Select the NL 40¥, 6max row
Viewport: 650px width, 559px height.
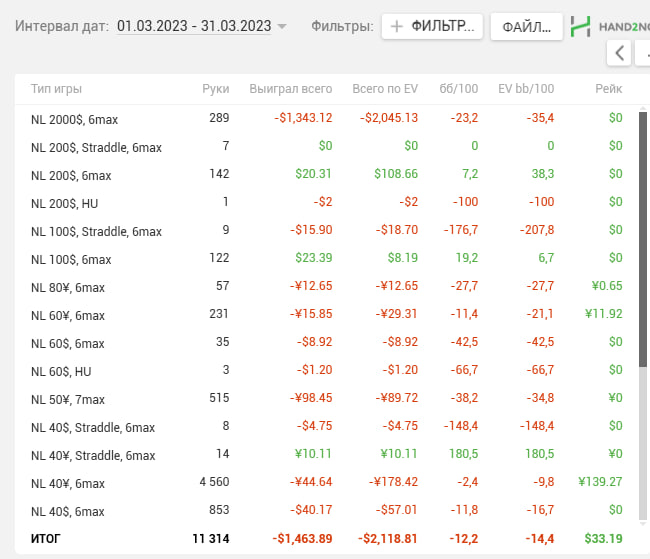pyautogui.click(x=327, y=482)
